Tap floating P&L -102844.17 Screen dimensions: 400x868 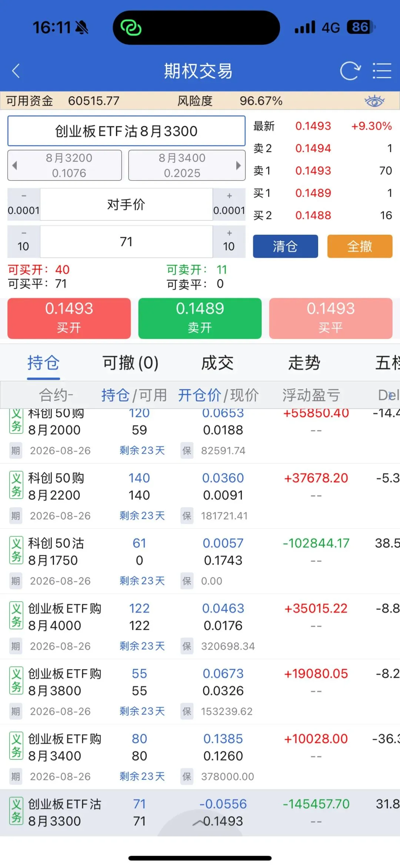coord(316,544)
